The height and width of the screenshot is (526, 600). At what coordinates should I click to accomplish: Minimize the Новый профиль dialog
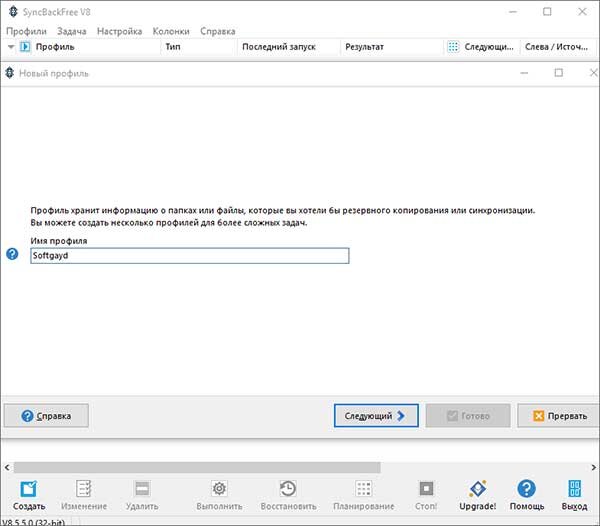point(524,73)
